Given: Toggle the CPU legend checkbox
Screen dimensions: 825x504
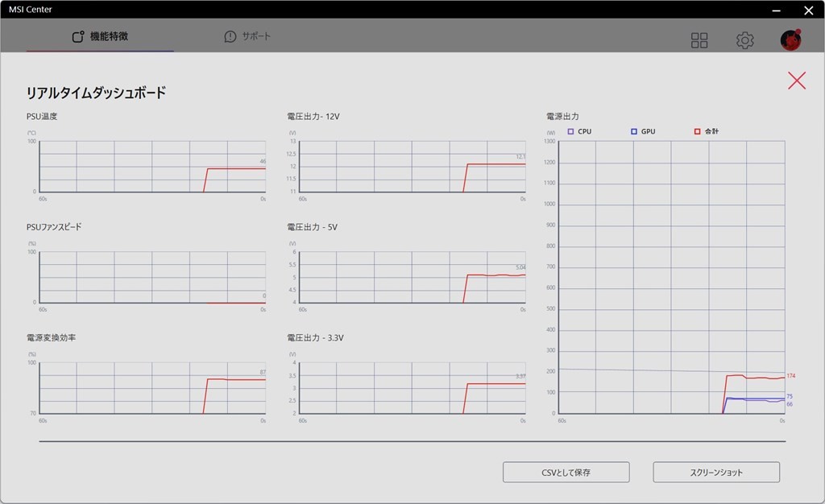Looking at the screenshot, I should pyautogui.click(x=570, y=131).
